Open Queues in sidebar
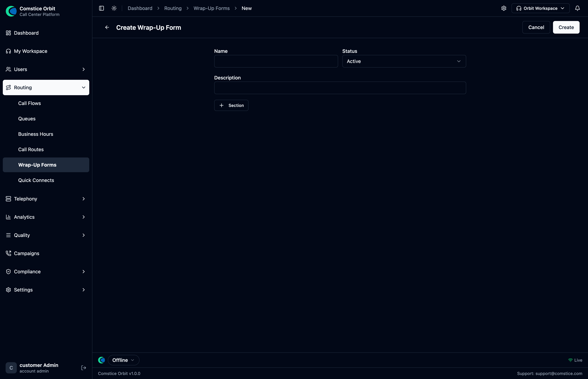The image size is (588, 379). [46, 119]
